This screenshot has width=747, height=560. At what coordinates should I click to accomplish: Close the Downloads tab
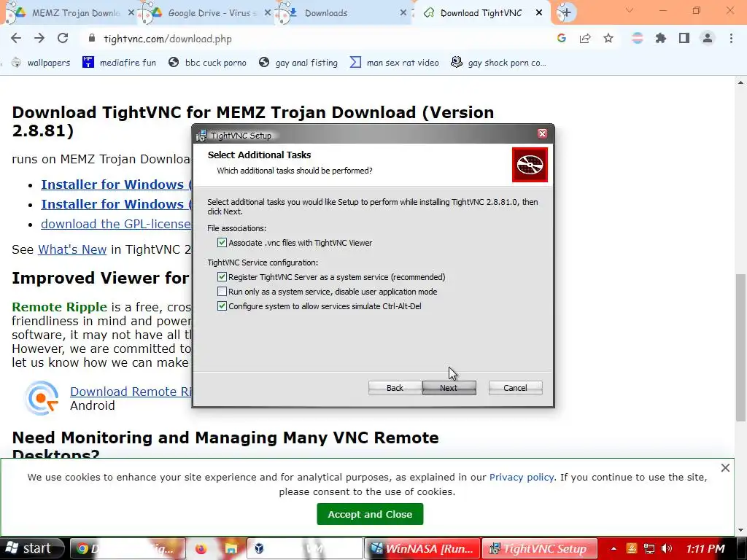coord(403,13)
